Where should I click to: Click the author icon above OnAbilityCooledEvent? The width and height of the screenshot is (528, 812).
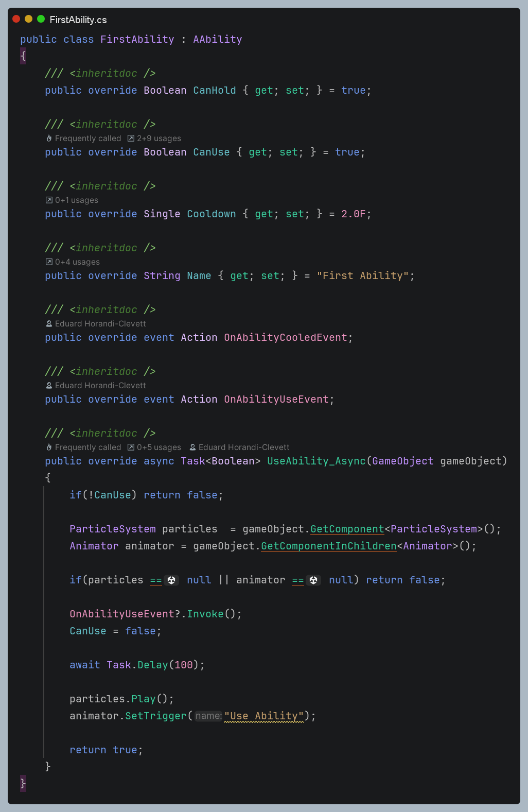point(49,324)
